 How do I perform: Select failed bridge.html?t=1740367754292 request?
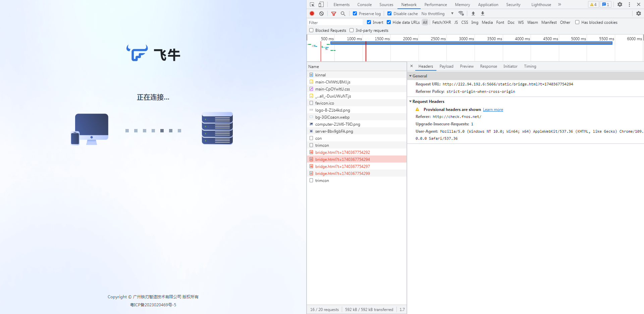click(357, 152)
